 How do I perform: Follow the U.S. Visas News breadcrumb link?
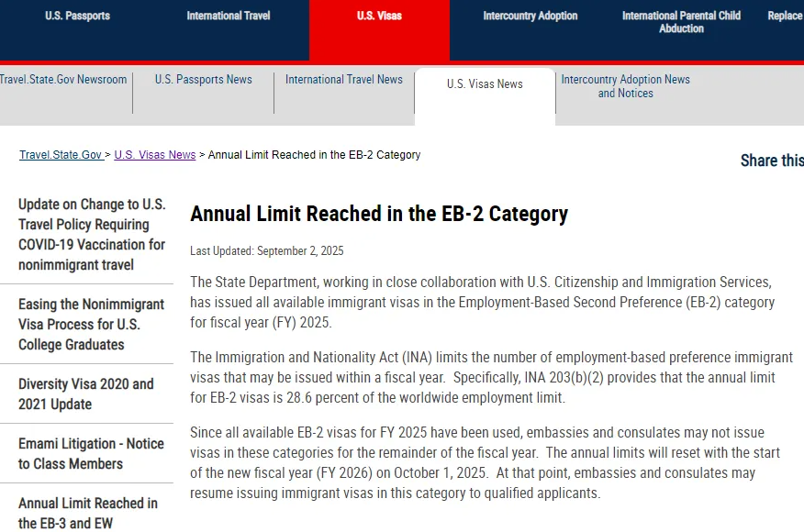pyautogui.click(x=155, y=155)
